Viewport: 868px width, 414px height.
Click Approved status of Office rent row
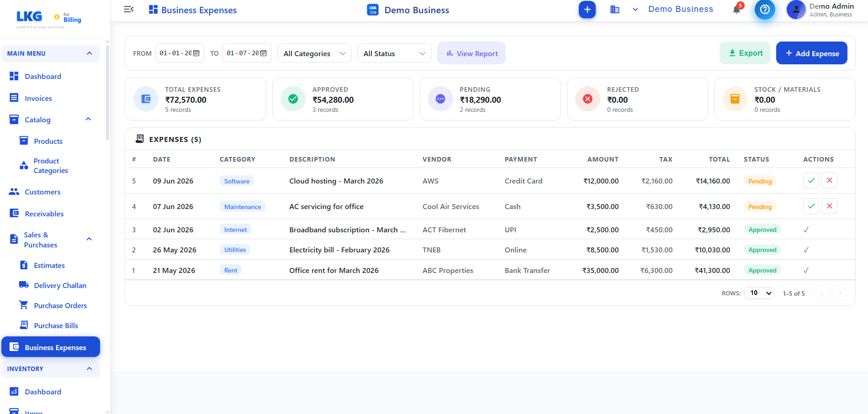[762, 270]
